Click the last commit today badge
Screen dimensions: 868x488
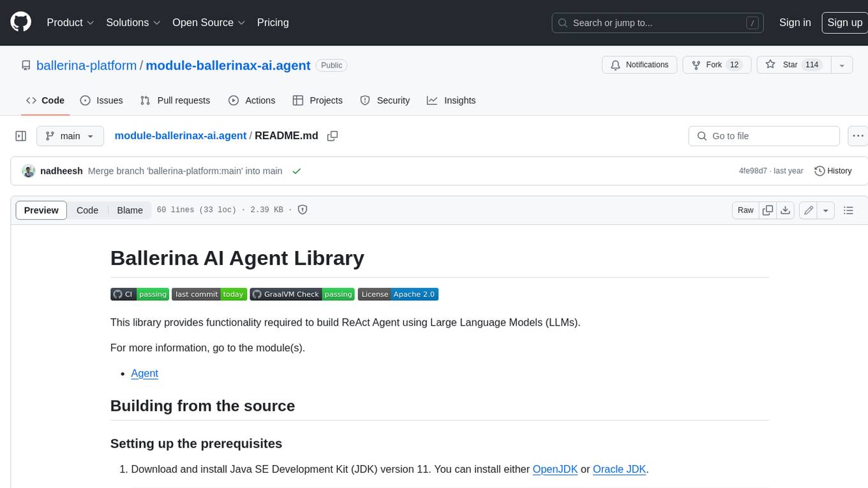[209, 294]
